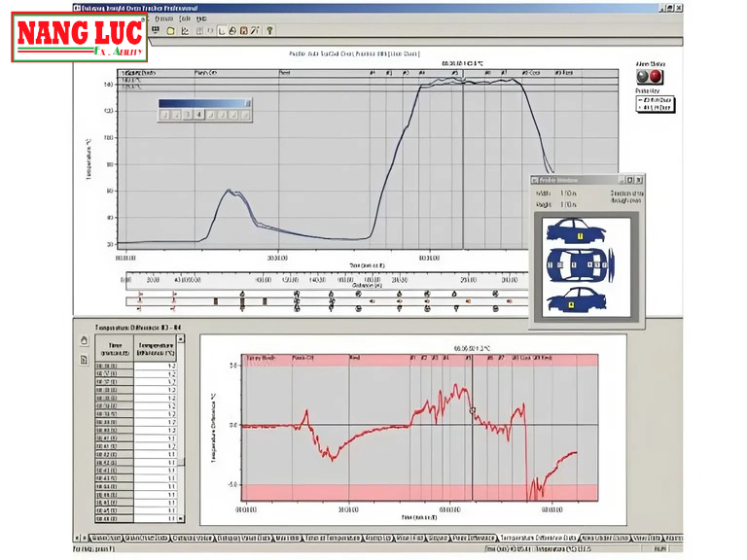Toggle probe button 7 in floating toolbar
Viewport: 747px width, 560px height.
[231, 115]
